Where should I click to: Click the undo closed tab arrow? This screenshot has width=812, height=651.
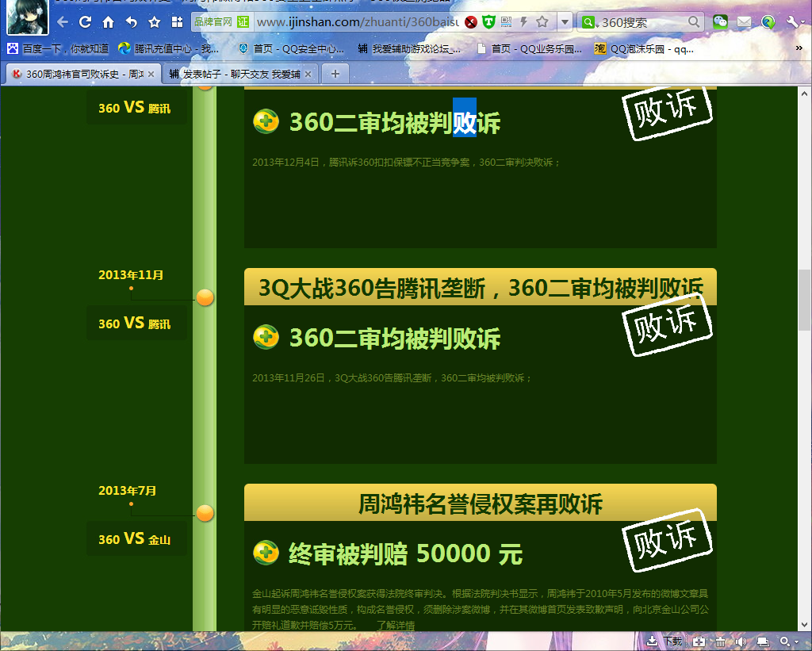(132, 22)
